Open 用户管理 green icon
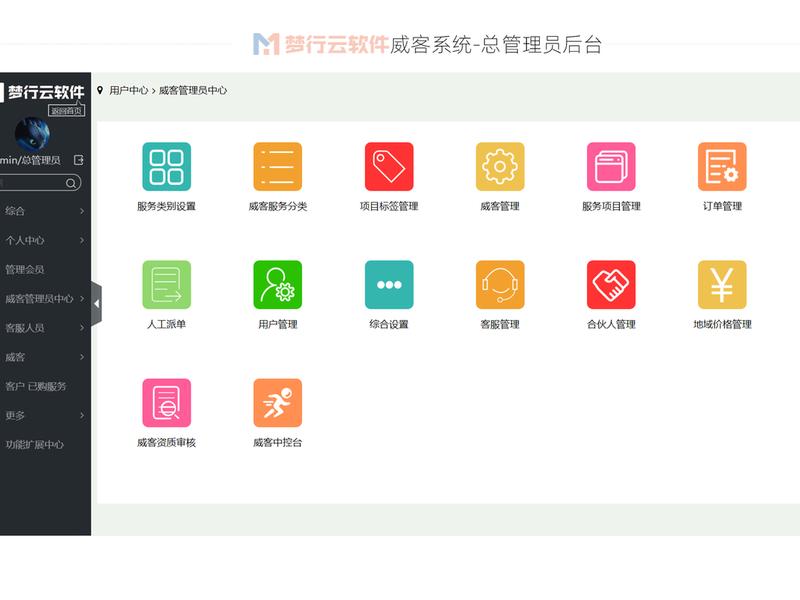The height and width of the screenshot is (600, 800). [x=278, y=285]
